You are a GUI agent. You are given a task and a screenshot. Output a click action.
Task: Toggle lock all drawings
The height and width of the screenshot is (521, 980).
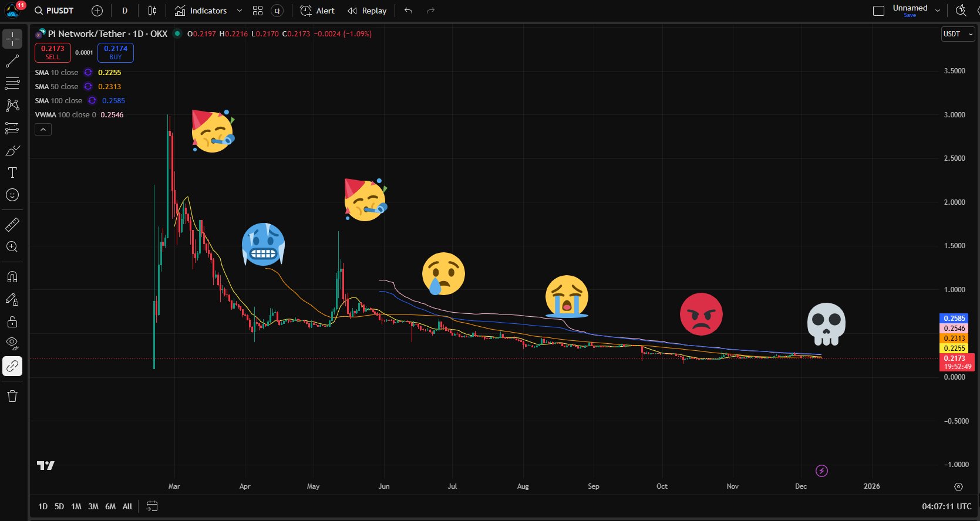click(x=12, y=322)
